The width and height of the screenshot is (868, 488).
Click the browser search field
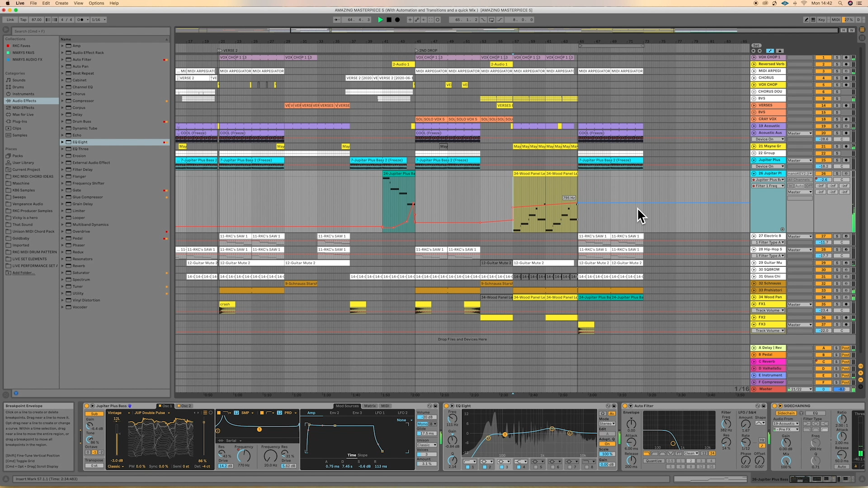tap(90, 31)
